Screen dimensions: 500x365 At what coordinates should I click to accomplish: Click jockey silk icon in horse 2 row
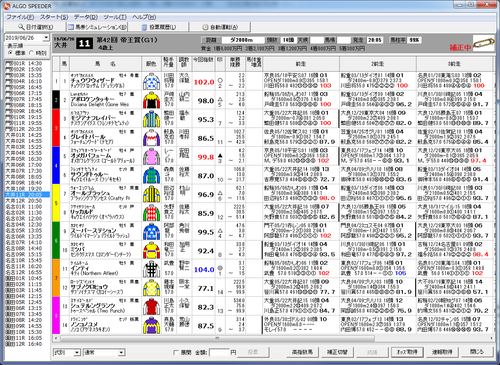pos(151,100)
